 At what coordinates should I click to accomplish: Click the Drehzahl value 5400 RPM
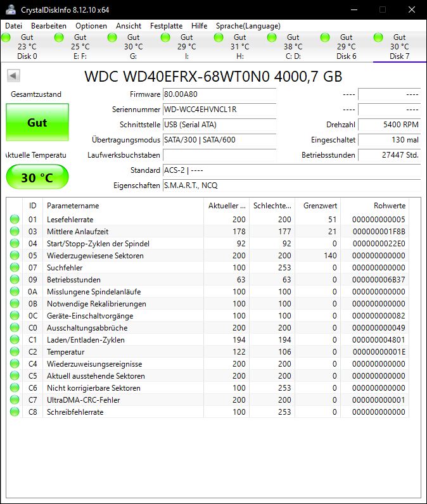coord(390,125)
